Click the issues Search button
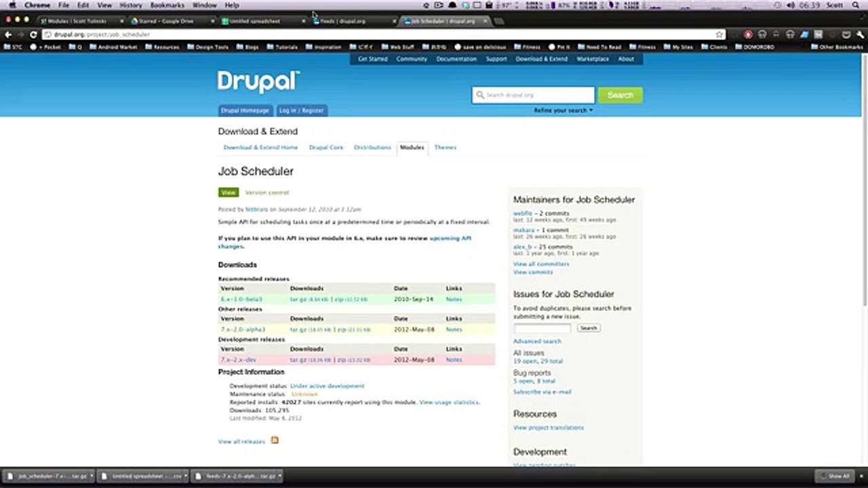 pos(588,328)
